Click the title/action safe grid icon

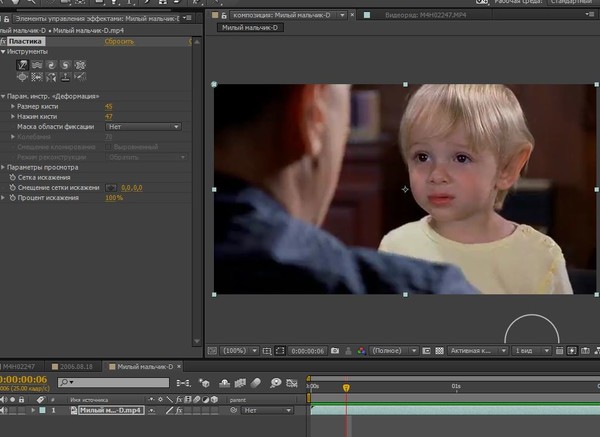(x=267, y=351)
